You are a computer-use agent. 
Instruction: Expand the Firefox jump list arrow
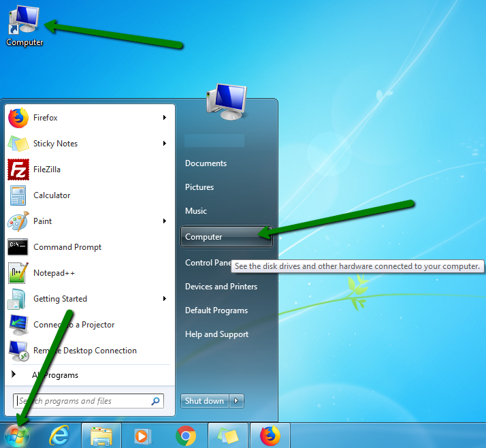click(165, 118)
